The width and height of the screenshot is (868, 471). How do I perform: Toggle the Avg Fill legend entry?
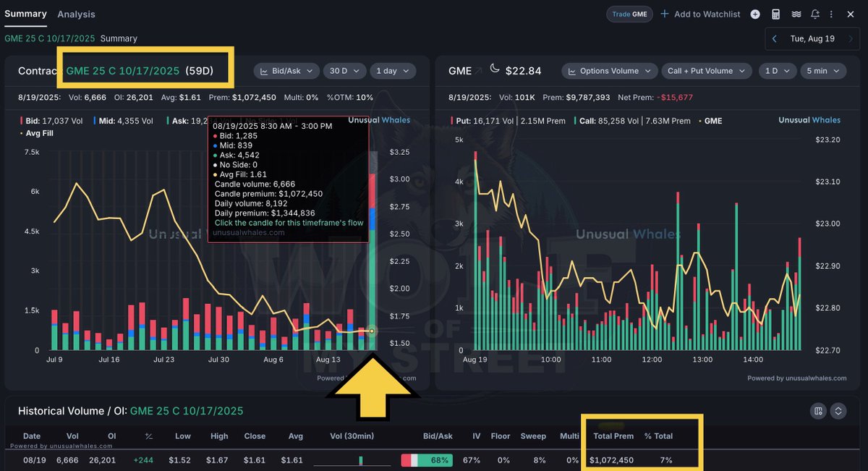pyautogui.click(x=35, y=133)
